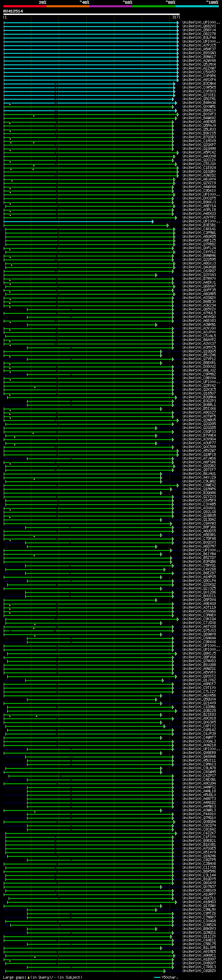
Task: Open hit UniRef100_B3LF44
Action: pos(199,38)
